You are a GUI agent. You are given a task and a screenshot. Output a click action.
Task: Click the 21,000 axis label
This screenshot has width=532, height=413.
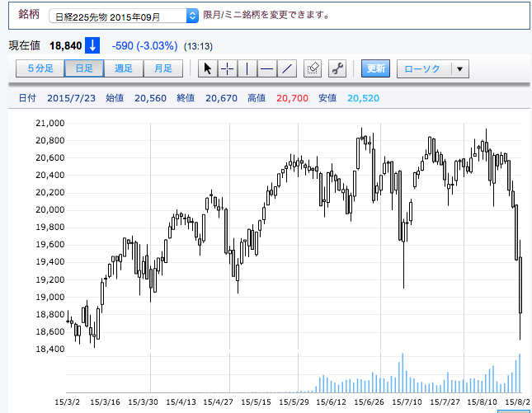49,123
